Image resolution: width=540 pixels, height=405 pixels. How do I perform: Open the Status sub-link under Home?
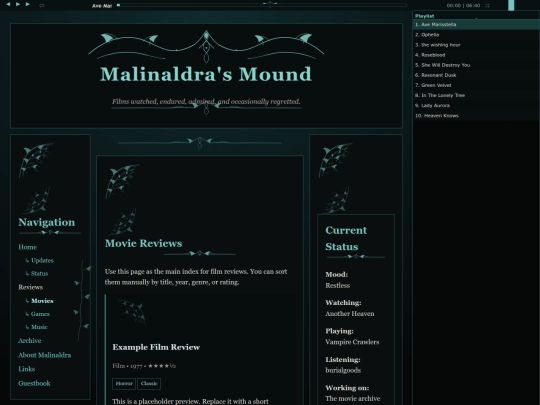[39, 273]
